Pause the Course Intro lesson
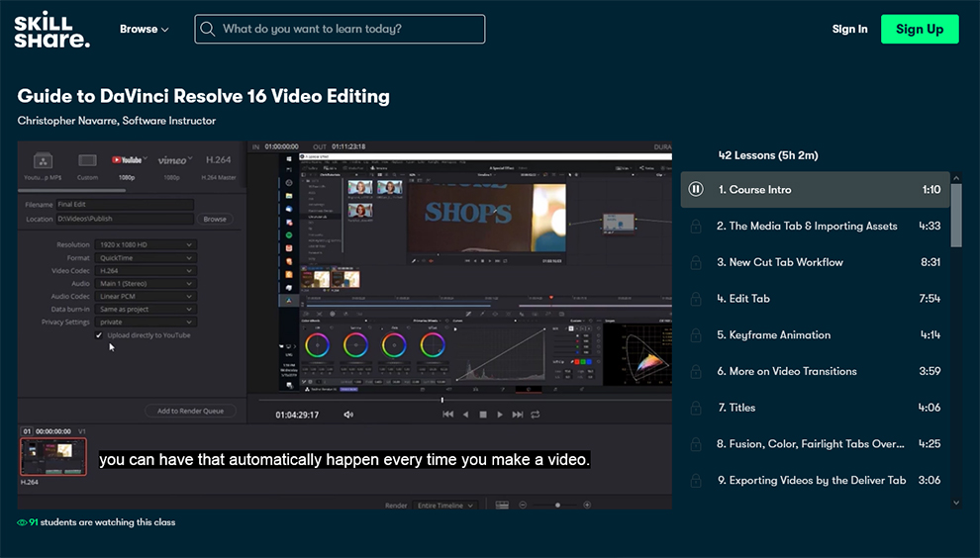 click(x=696, y=189)
